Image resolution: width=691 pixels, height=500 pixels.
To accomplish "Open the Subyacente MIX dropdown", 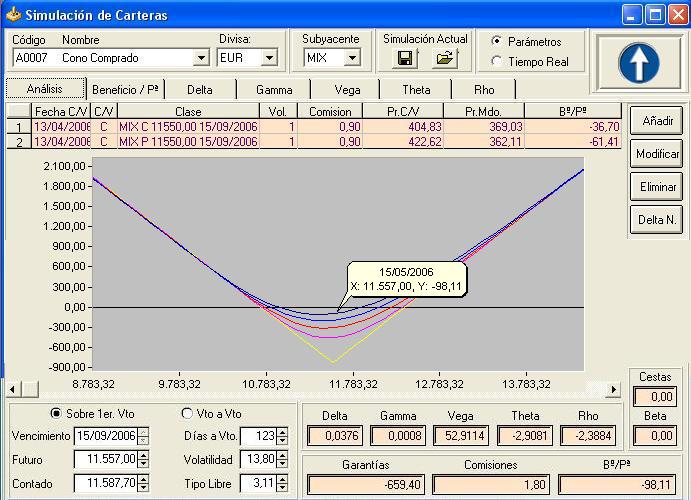I will 352,58.
